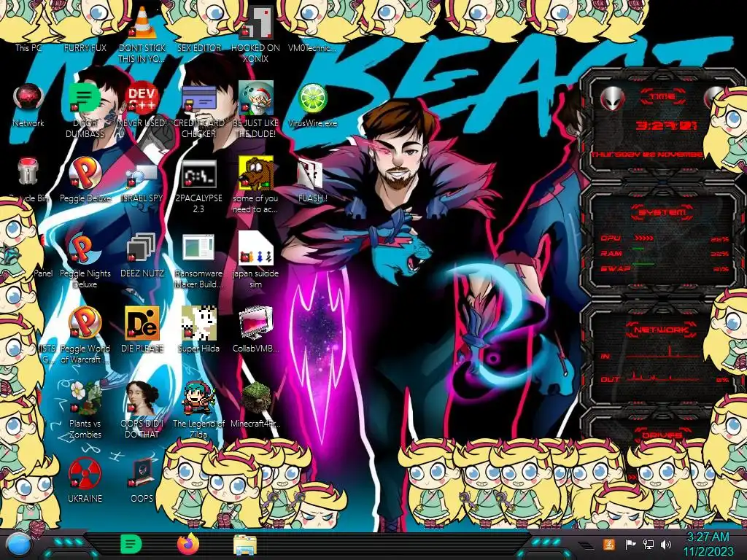This screenshot has width=747, height=560.
Task: Click the Start orb on the taskbar
Action: coord(19,545)
